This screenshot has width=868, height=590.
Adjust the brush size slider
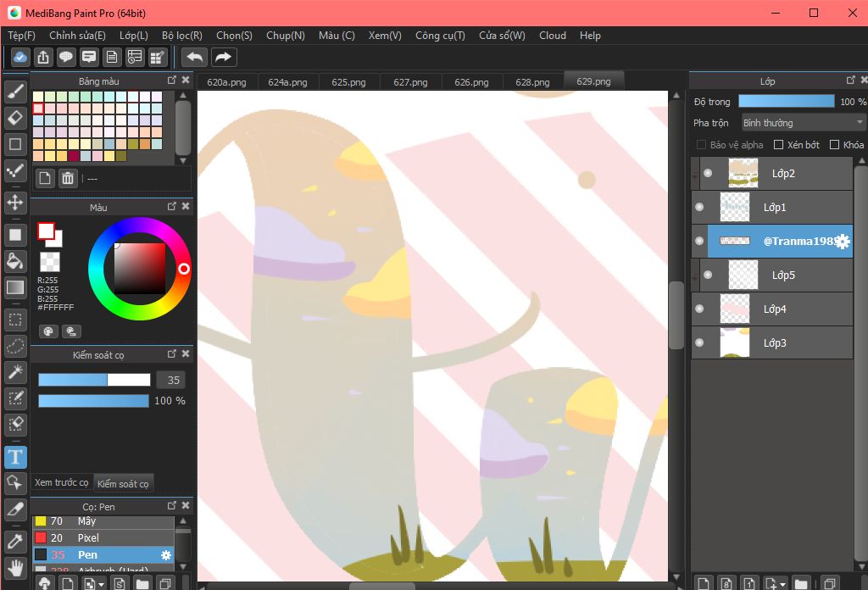(94, 380)
